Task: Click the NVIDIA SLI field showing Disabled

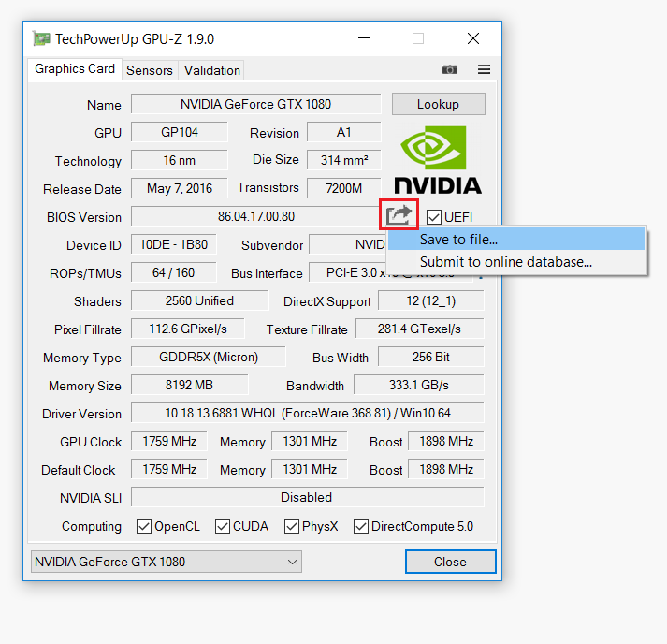Action: click(307, 497)
